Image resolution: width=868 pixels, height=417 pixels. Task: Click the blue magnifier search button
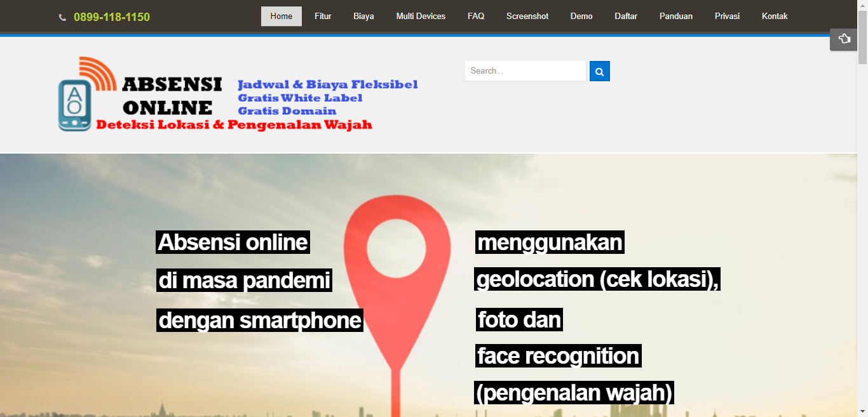pos(600,71)
